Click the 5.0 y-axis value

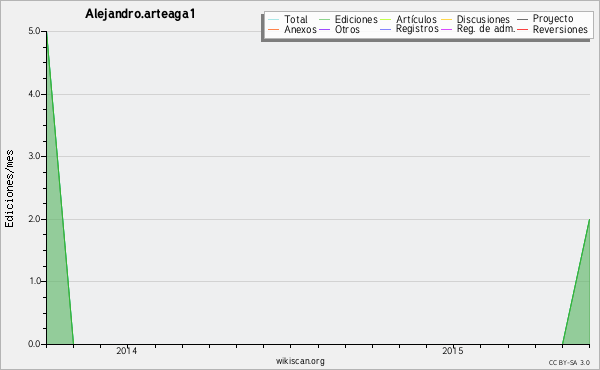pyautogui.click(x=34, y=31)
